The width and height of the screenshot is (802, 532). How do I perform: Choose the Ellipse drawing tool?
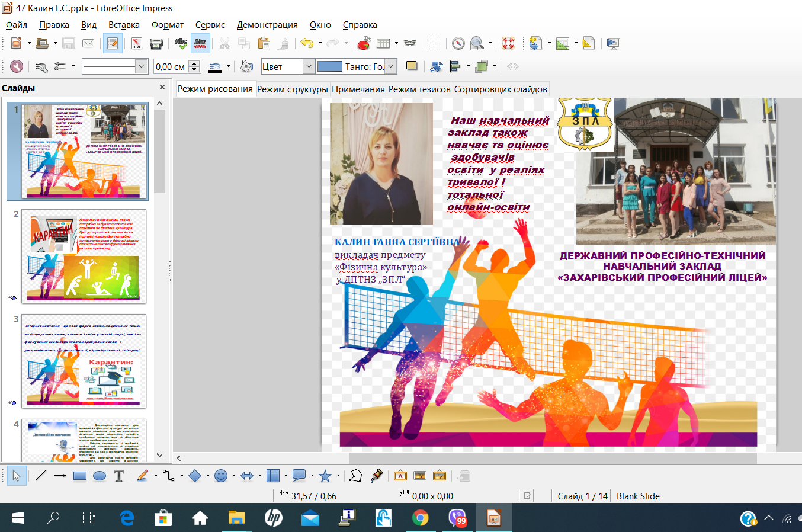tap(100, 476)
